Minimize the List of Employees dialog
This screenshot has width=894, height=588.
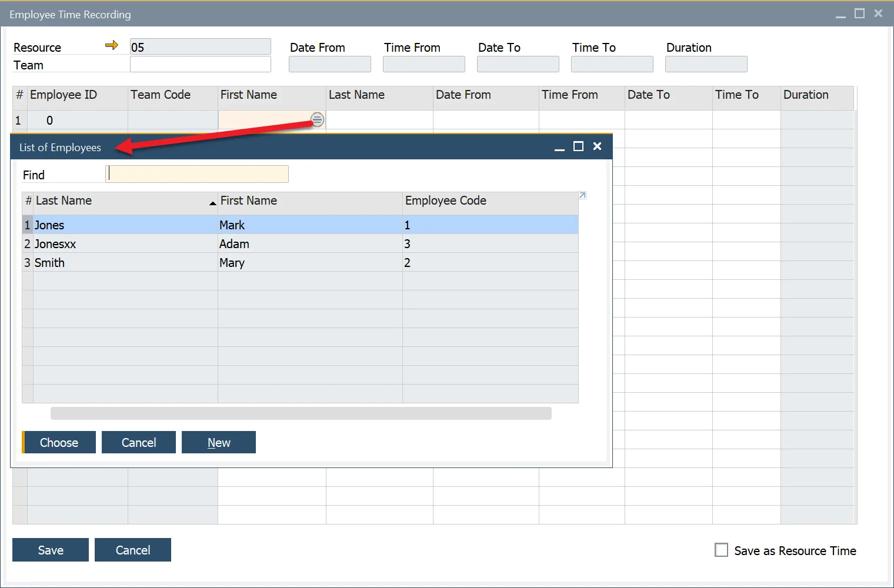click(559, 147)
